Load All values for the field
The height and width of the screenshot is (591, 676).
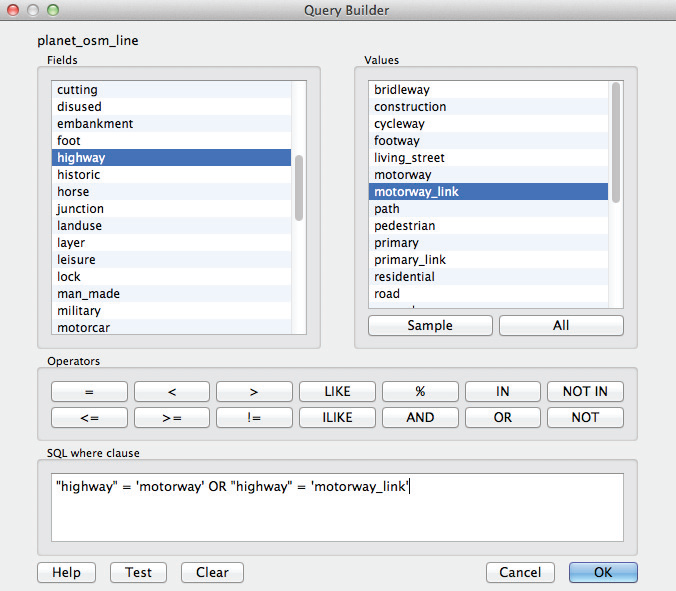pyautogui.click(x=561, y=325)
